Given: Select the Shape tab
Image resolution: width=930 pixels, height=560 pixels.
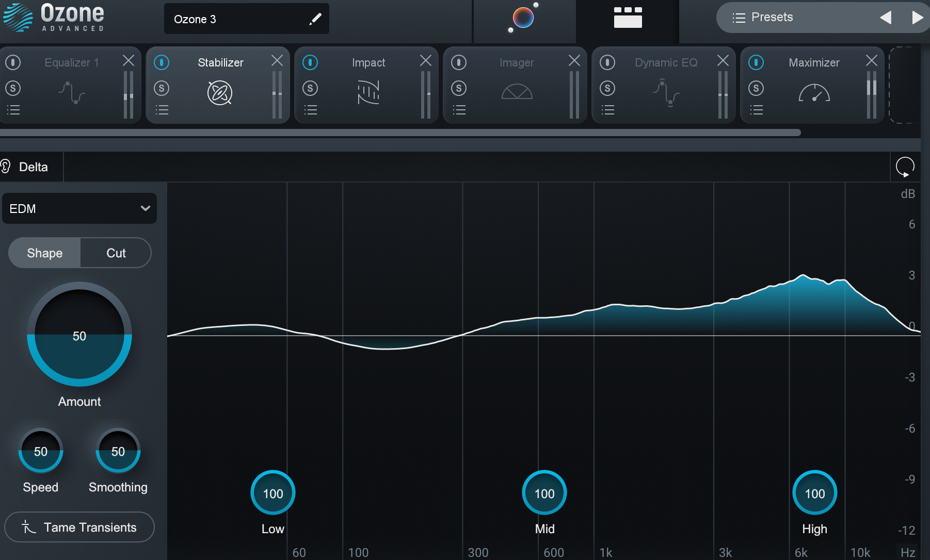Looking at the screenshot, I should point(44,253).
